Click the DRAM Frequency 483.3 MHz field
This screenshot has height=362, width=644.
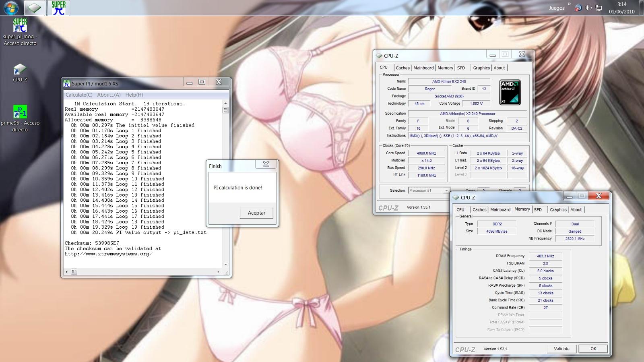click(545, 256)
